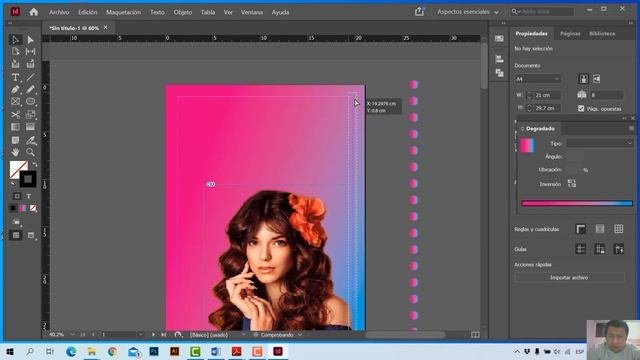Screen dimensions: 640x360
Task: Open the Maquetación menu
Action: pos(123,12)
